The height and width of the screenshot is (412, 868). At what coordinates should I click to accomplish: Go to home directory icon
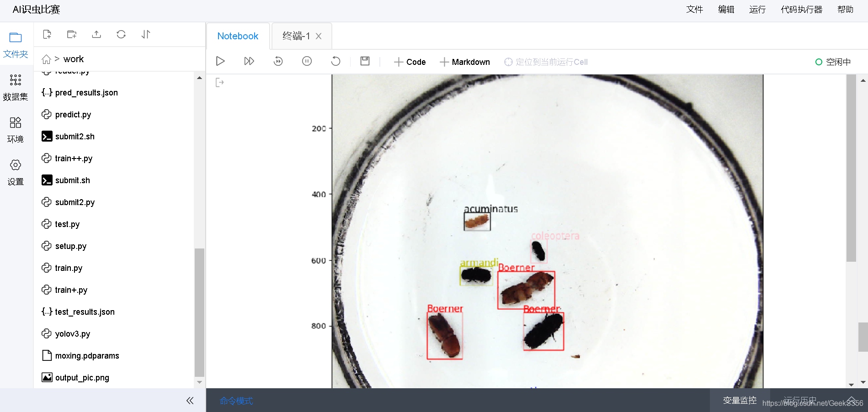coord(46,59)
